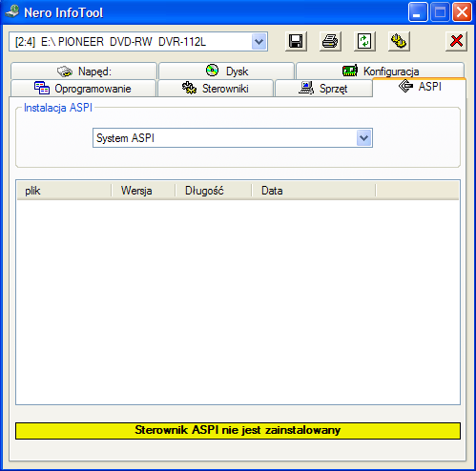This screenshot has width=476, height=471.
Task: Click the Print icon in the toolbar
Action: (x=330, y=41)
